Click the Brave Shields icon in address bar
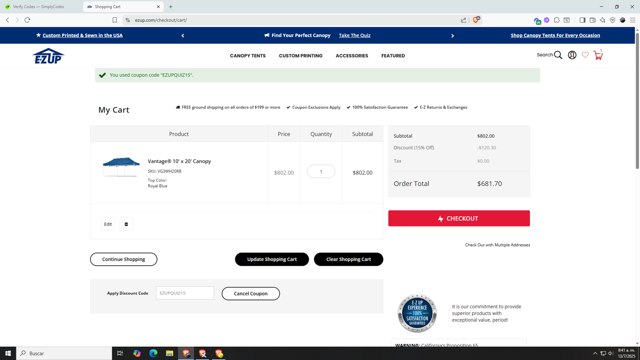The image size is (640, 360). tap(476, 20)
